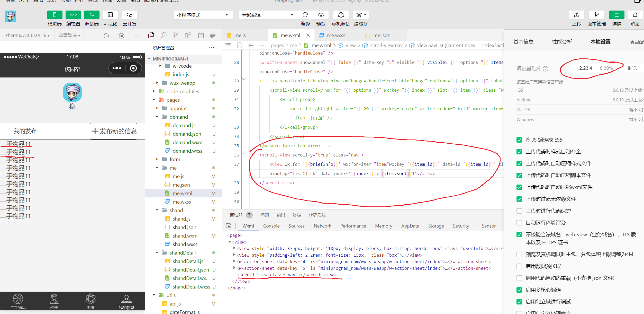Click 发布新的信息 button

[114, 131]
